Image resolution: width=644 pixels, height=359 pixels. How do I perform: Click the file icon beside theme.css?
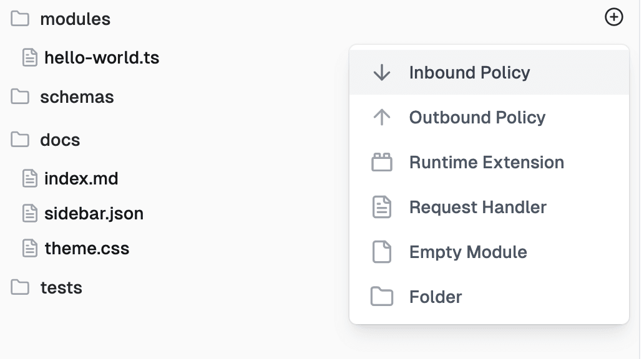29,248
